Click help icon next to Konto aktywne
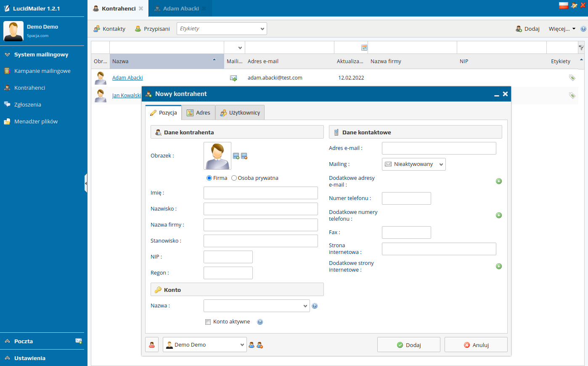 [260, 322]
